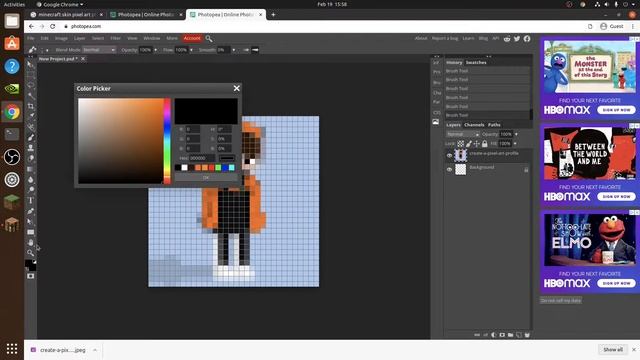Viewport: 640px width, 360px height.
Task: Select the Type tool
Action: [31, 200]
